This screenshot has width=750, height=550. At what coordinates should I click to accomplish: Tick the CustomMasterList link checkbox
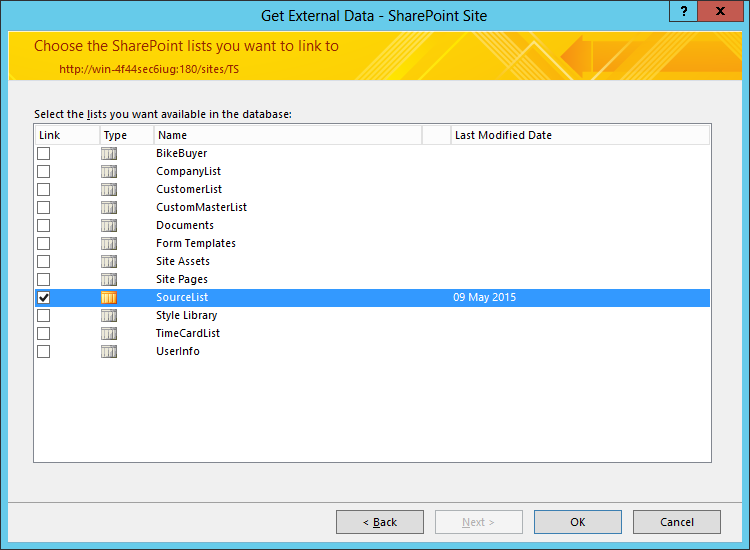pyautogui.click(x=44, y=208)
